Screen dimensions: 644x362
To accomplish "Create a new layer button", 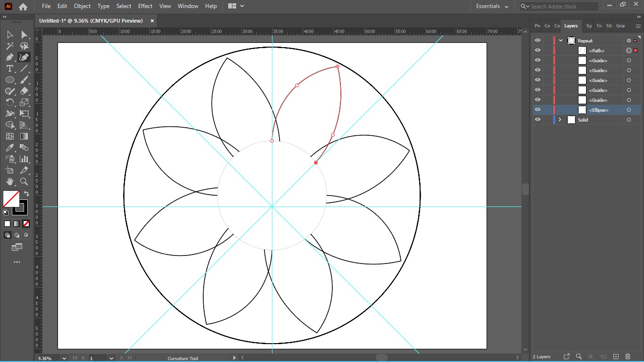I will coord(616,357).
